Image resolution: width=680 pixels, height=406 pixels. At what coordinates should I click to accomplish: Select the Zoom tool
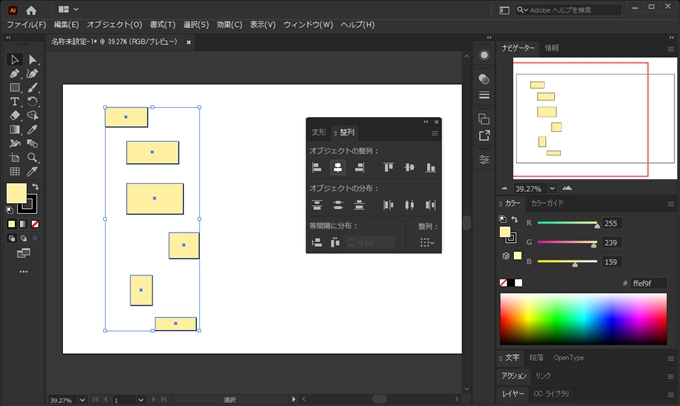(33, 157)
